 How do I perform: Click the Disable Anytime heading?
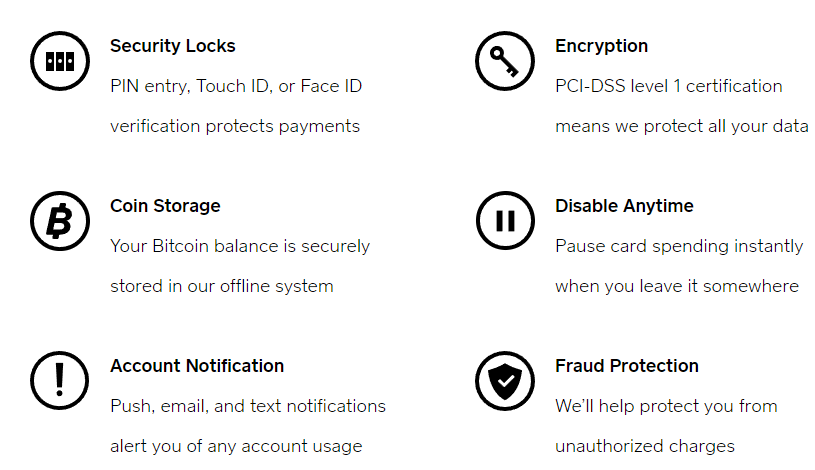(624, 206)
